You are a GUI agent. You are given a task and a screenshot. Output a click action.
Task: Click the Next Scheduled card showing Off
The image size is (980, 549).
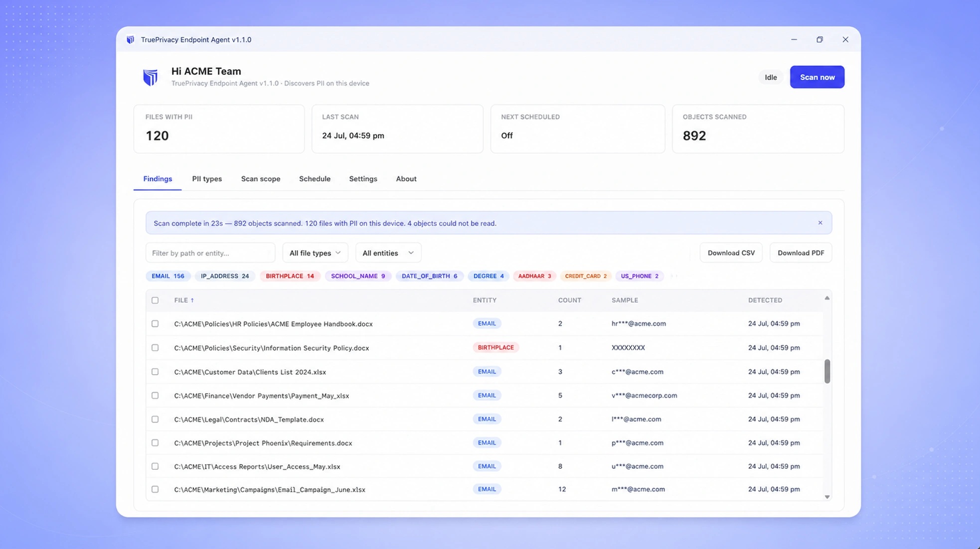pos(578,129)
